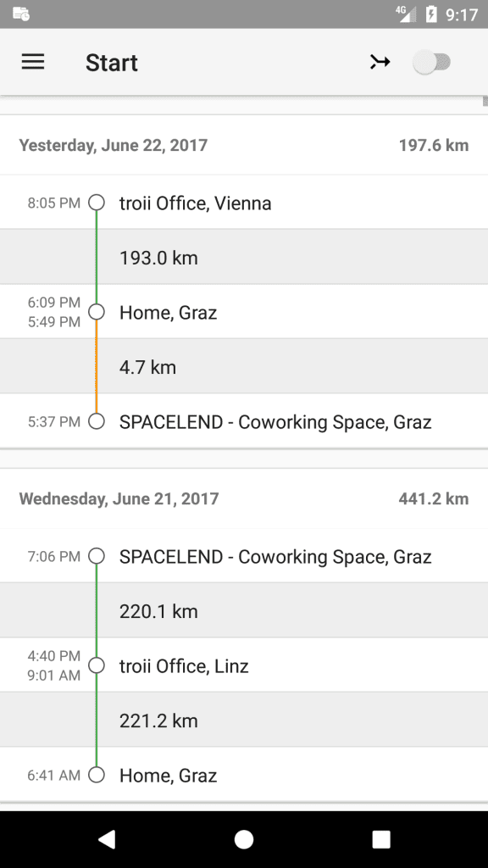Open the hamburger navigation menu
The height and width of the screenshot is (868, 488).
pyautogui.click(x=33, y=61)
